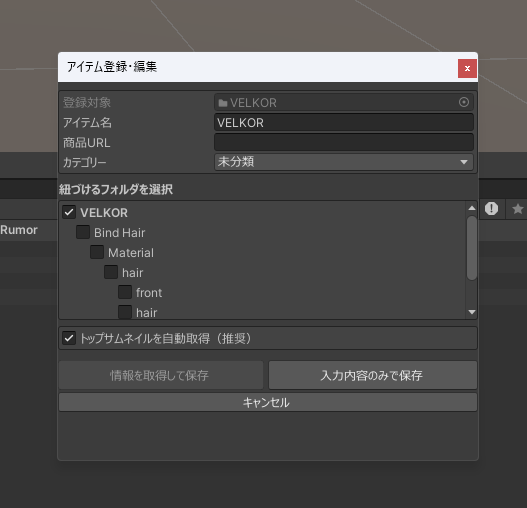Image resolution: width=527 pixels, height=508 pixels.
Task: Open the カテゴリー dropdown showing 未分類
Action: [344, 162]
